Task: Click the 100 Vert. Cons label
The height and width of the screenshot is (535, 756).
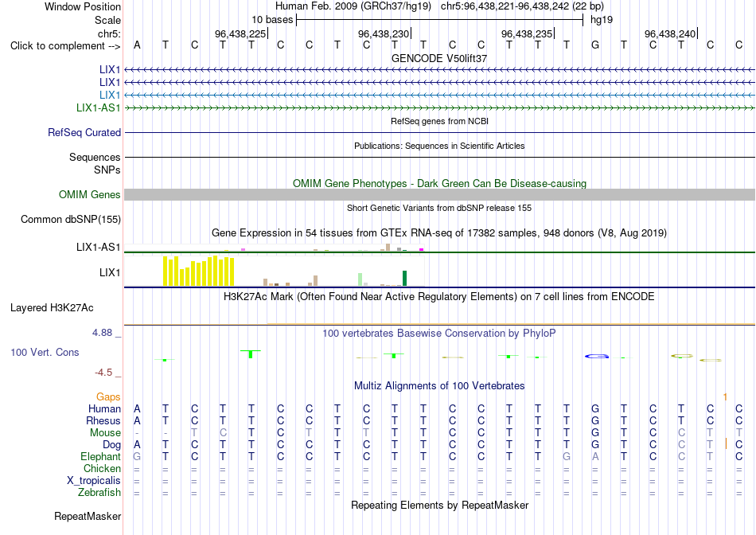Action: coord(45,352)
